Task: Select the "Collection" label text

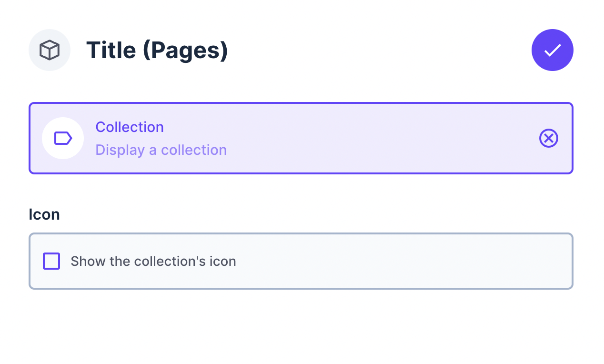Action: 129,127
